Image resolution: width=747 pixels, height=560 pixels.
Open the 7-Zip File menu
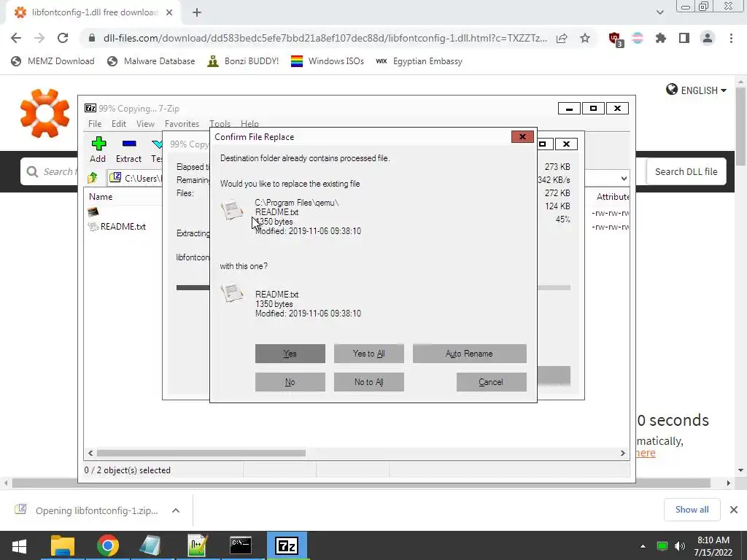tap(95, 124)
